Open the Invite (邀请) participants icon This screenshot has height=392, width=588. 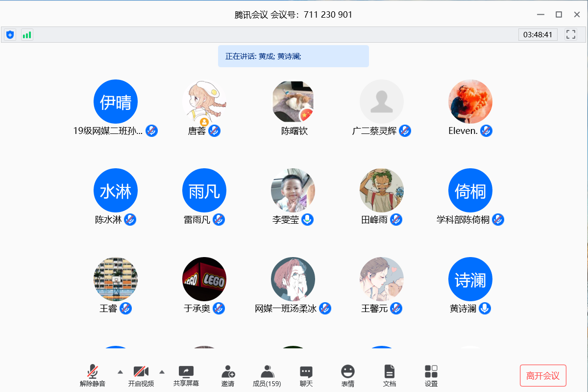point(228,376)
